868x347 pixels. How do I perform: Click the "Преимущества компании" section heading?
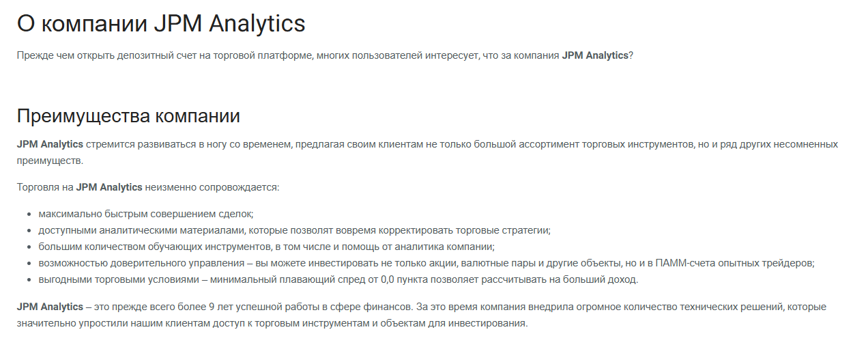[x=128, y=116]
